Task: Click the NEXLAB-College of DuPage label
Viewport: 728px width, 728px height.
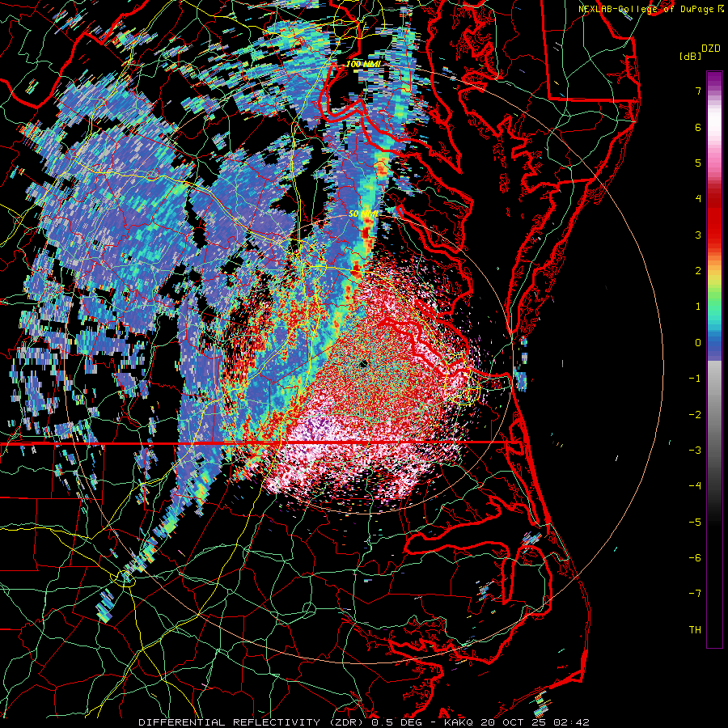Action: [653, 9]
